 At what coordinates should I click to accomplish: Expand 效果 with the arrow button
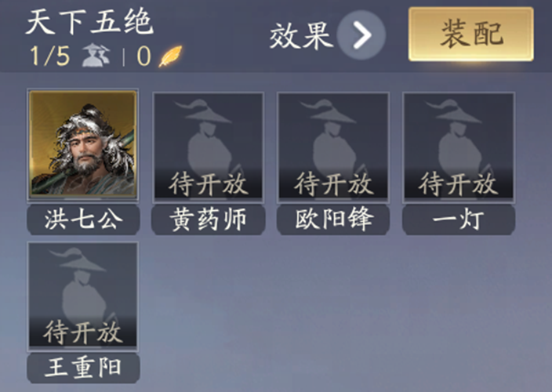pos(361,34)
